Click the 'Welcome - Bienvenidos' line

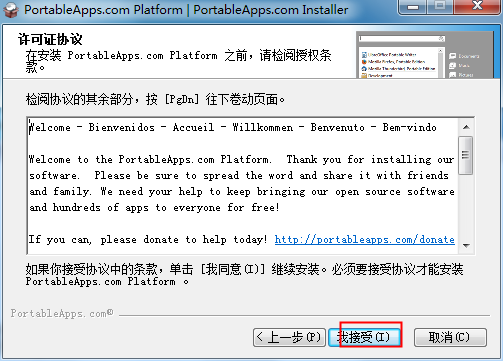(x=233, y=127)
